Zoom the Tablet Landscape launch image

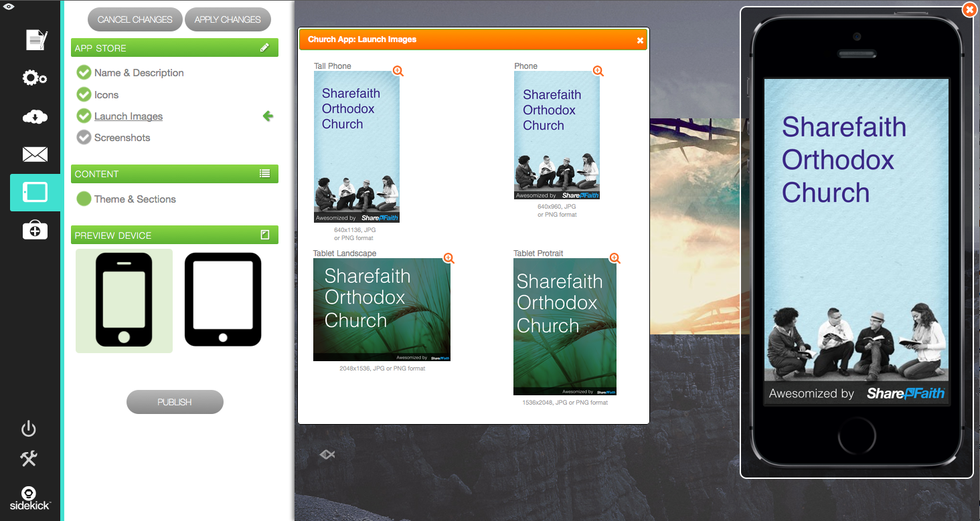[448, 258]
